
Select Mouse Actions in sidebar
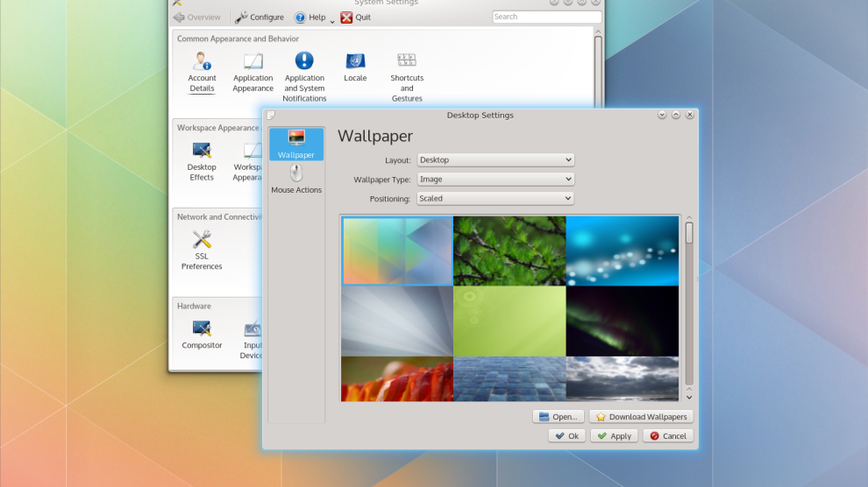(x=296, y=179)
